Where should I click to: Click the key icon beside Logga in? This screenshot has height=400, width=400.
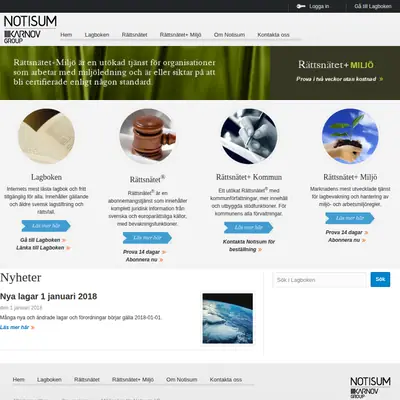pos(301,6)
